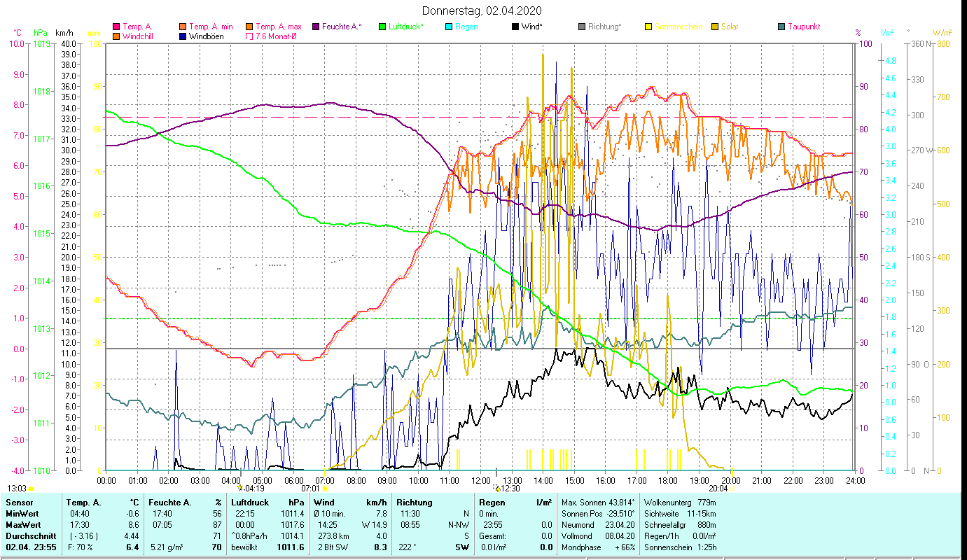Select the Solar legend label
The height and width of the screenshot is (560, 967).
point(730,27)
